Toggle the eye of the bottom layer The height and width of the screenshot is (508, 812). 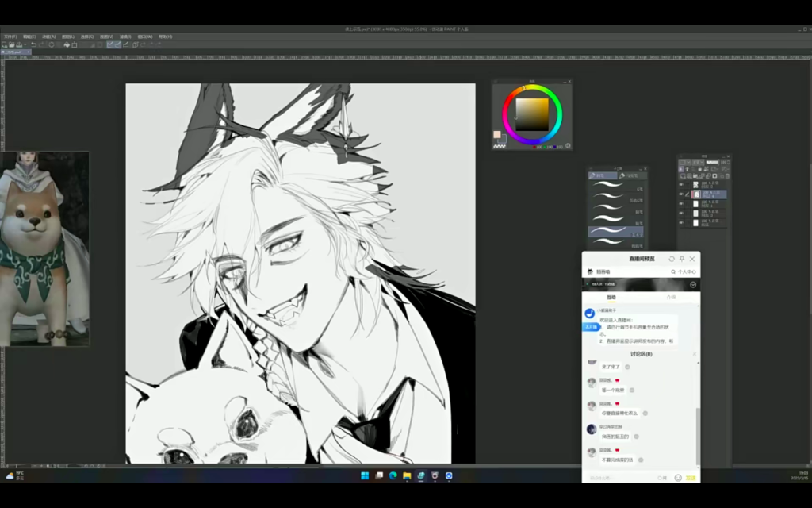click(x=681, y=223)
